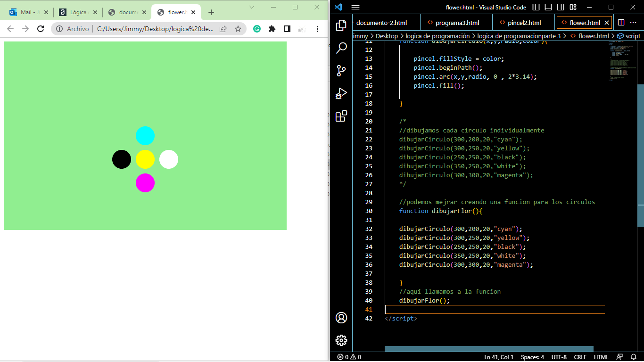
Task: View site information icon next to Archivo
Action: [59, 29]
